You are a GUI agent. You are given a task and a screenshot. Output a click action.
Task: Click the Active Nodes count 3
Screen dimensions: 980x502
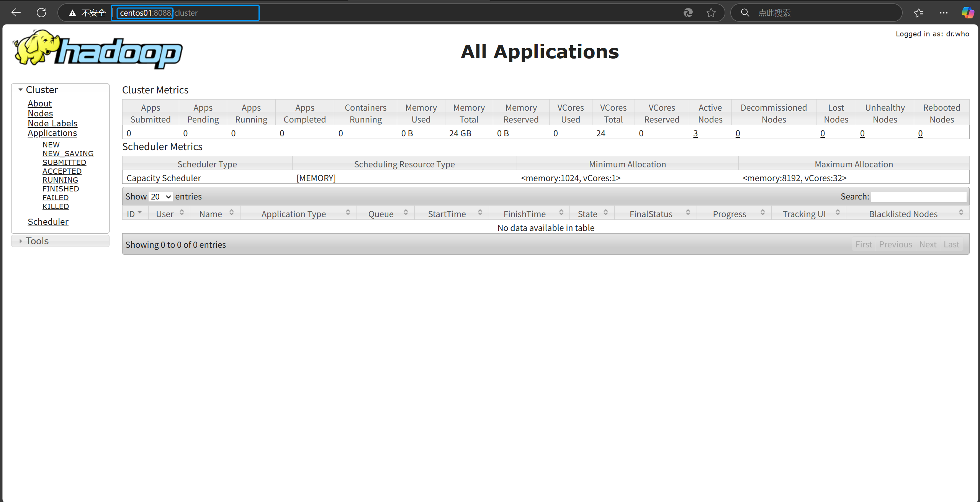pyautogui.click(x=695, y=133)
